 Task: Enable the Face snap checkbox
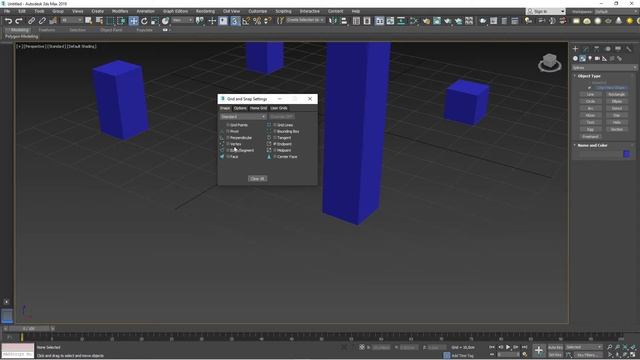pos(228,157)
